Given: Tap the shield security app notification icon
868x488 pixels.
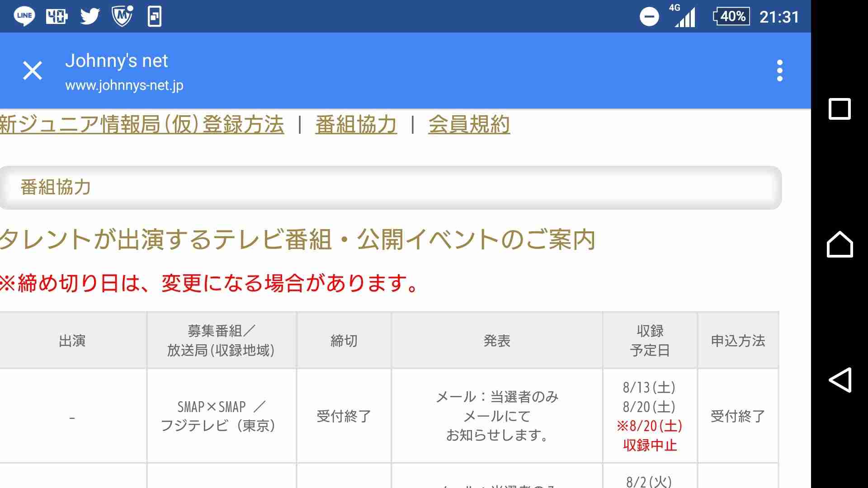Looking at the screenshot, I should click(122, 16).
